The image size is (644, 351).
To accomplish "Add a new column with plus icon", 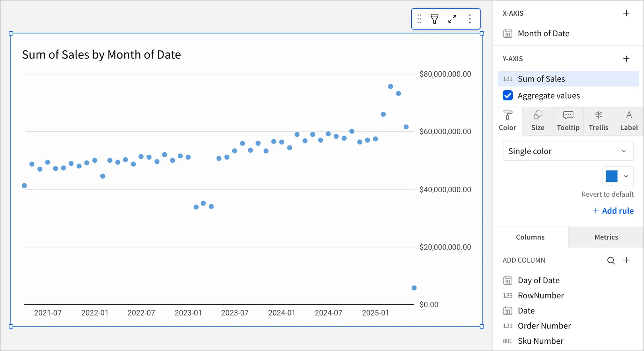I will 626,260.
